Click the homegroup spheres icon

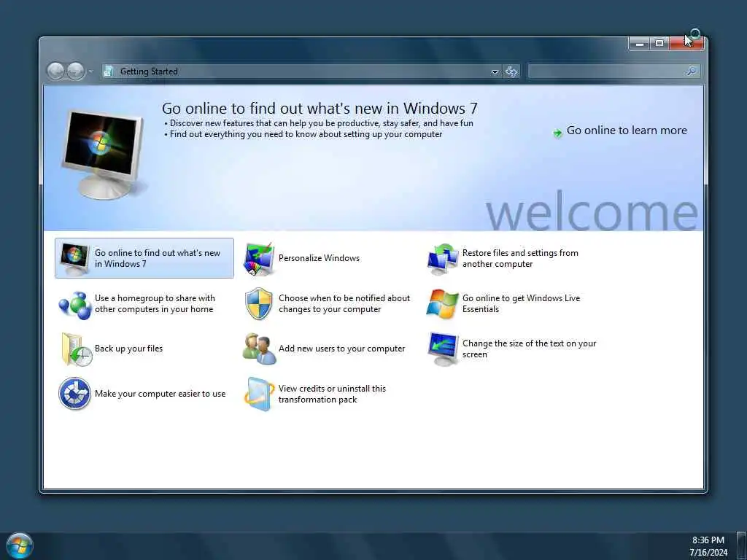click(75, 305)
